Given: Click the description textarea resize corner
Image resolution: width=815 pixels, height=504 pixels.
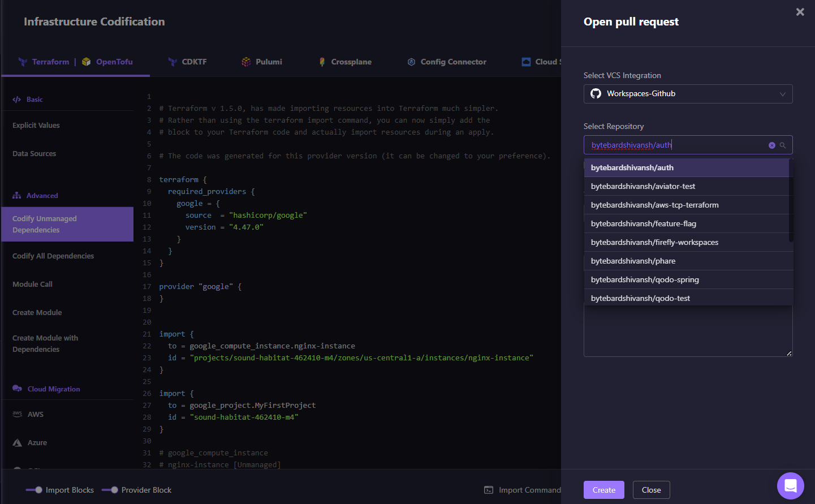Looking at the screenshot, I should click(x=789, y=354).
